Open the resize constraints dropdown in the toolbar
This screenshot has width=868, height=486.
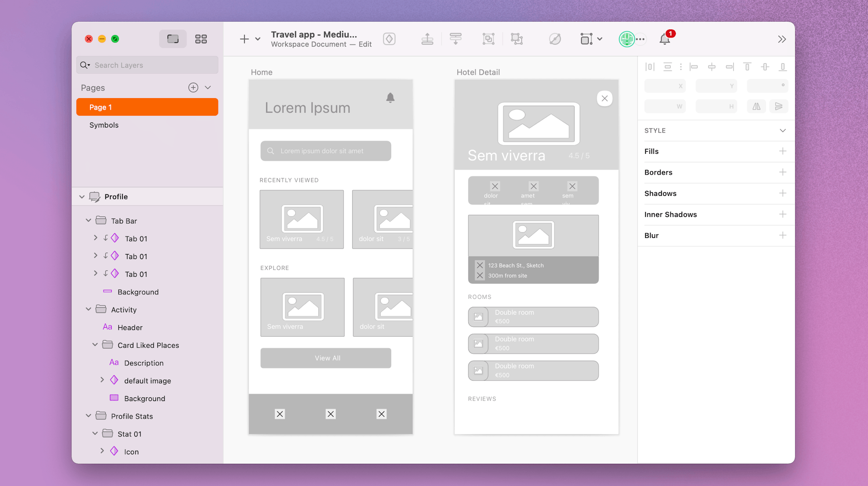pos(599,39)
